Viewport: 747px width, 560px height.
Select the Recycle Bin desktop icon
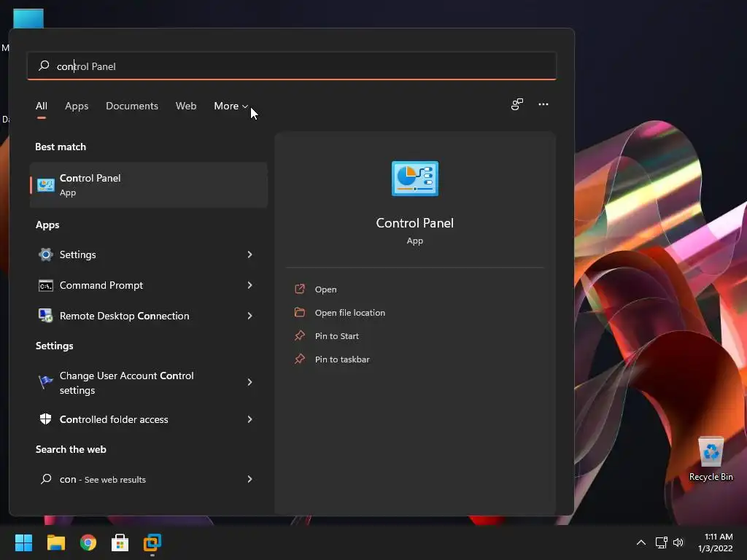(x=711, y=459)
